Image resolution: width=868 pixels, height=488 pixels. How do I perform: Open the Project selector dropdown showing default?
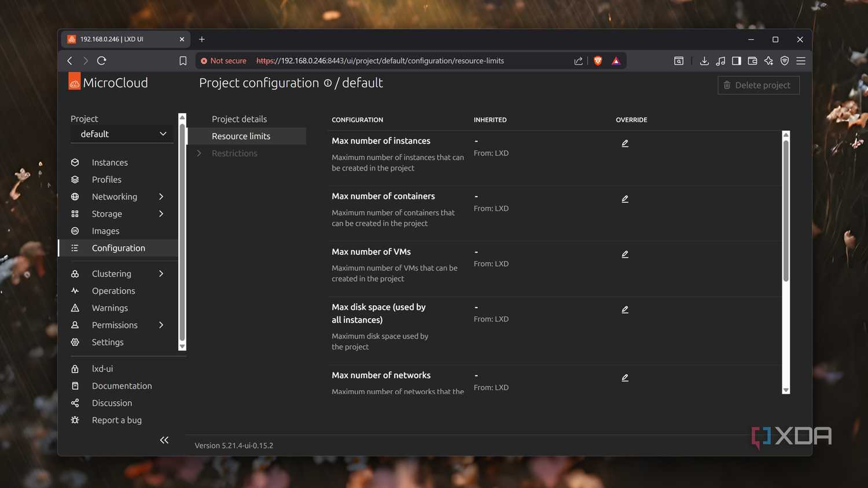pos(122,134)
